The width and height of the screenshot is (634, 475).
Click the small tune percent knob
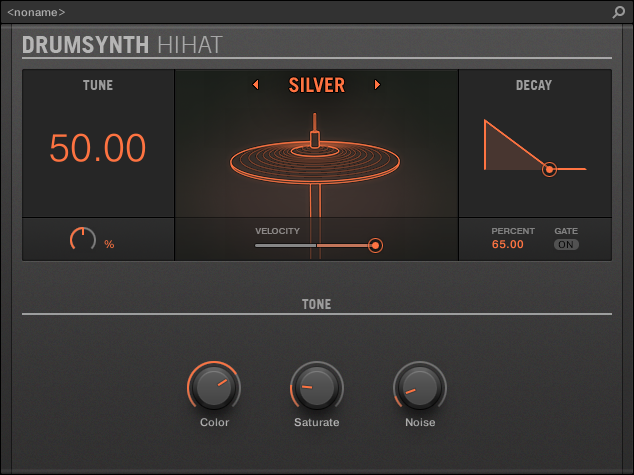pyautogui.click(x=82, y=241)
